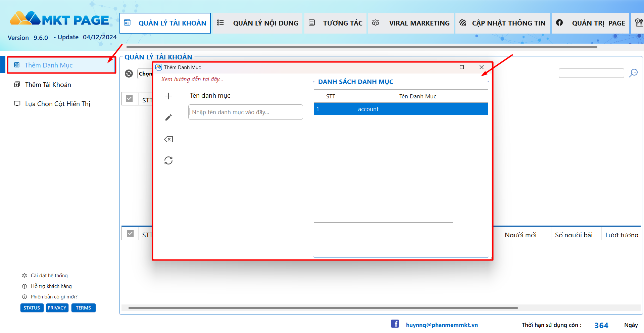Close the Thêm Danh Mục dialog
This screenshot has width=644, height=333.
pos(482,67)
